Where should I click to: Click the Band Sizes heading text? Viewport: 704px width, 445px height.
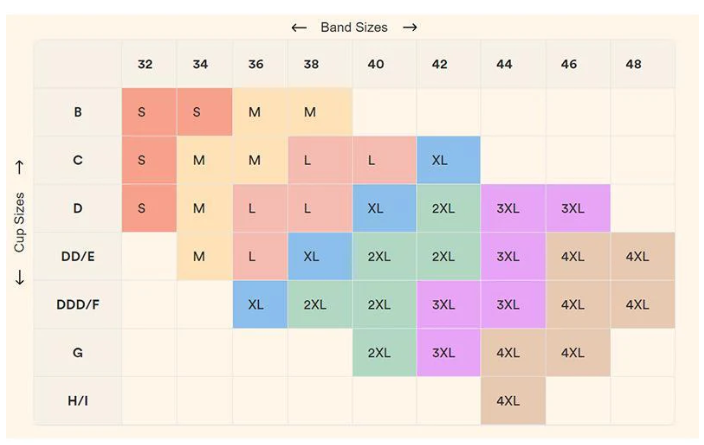(x=354, y=27)
